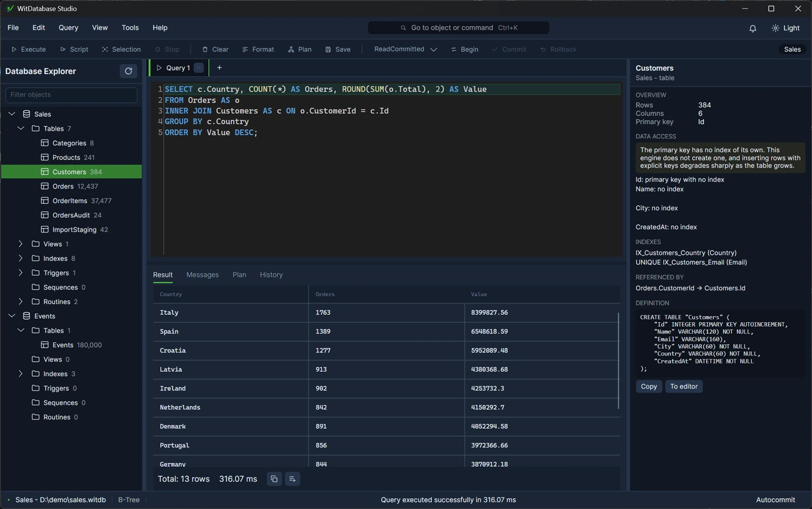The height and width of the screenshot is (509, 812).
Task: Click the export rows icon beside copy
Action: (292, 479)
